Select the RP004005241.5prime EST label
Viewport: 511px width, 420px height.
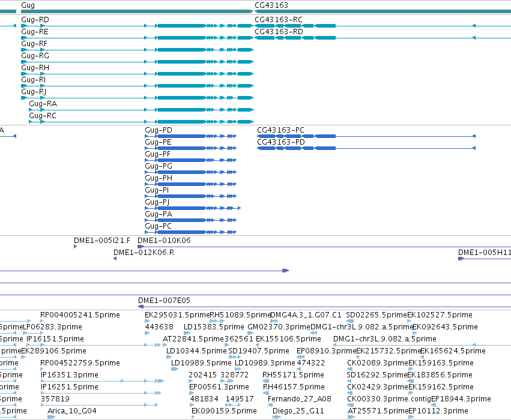pos(80,315)
